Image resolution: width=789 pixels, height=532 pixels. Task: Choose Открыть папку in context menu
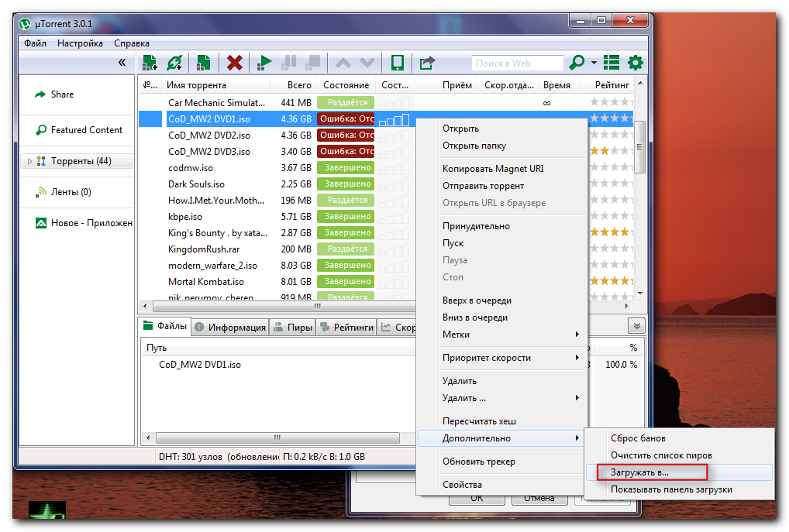click(502, 146)
